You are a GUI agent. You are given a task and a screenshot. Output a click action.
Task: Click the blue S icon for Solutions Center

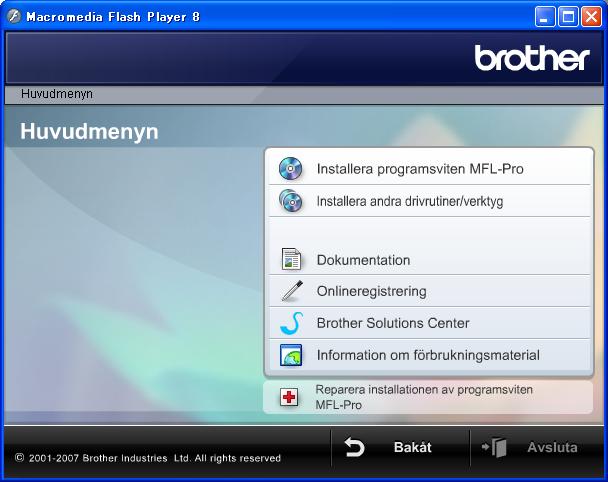pyautogui.click(x=292, y=323)
